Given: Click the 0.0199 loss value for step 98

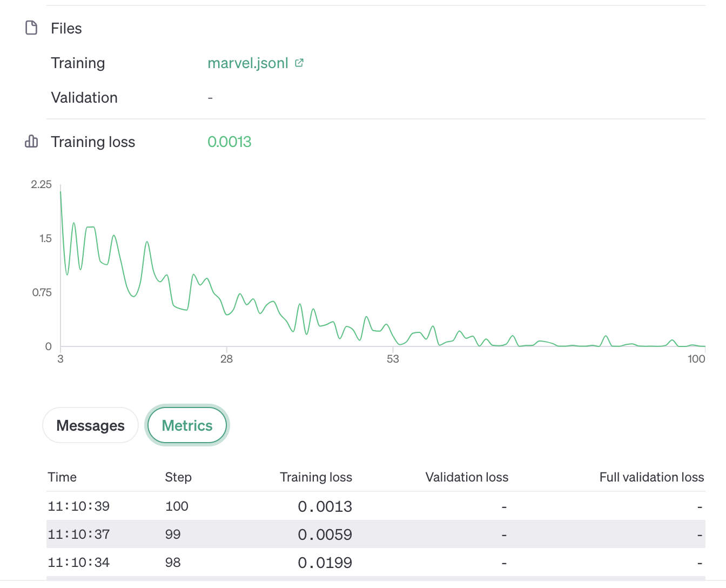Looking at the screenshot, I should coord(325,563).
